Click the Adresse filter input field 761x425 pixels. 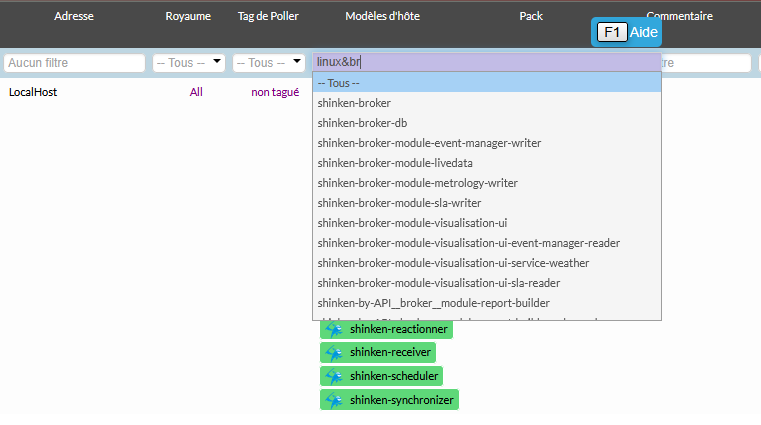pyautogui.click(x=75, y=63)
